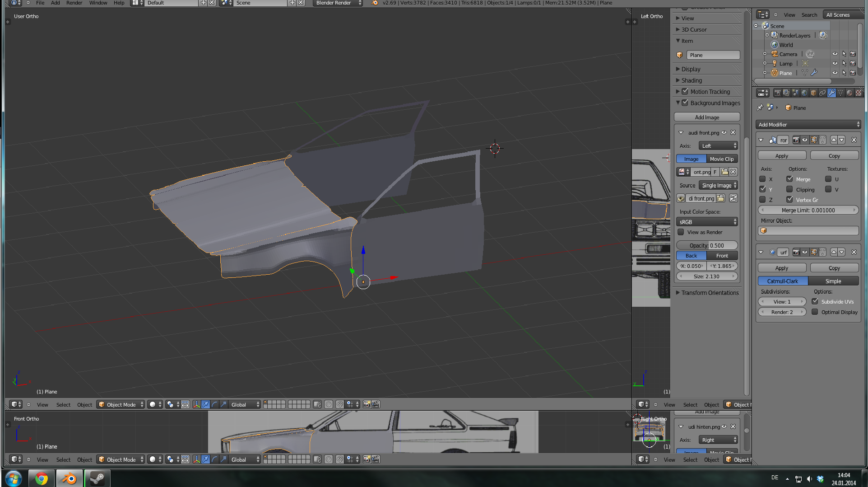Remove the subsurf modifier with its X

pos(854,252)
